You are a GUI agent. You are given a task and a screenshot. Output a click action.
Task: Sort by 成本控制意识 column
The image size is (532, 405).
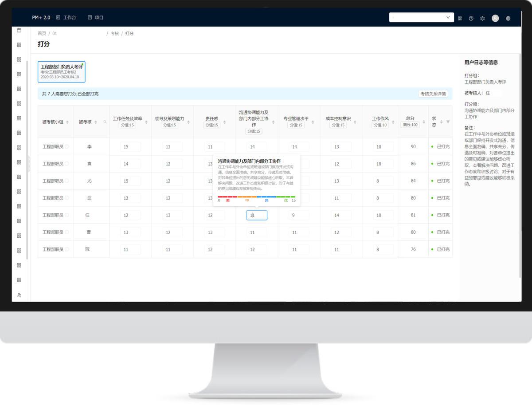(355, 122)
